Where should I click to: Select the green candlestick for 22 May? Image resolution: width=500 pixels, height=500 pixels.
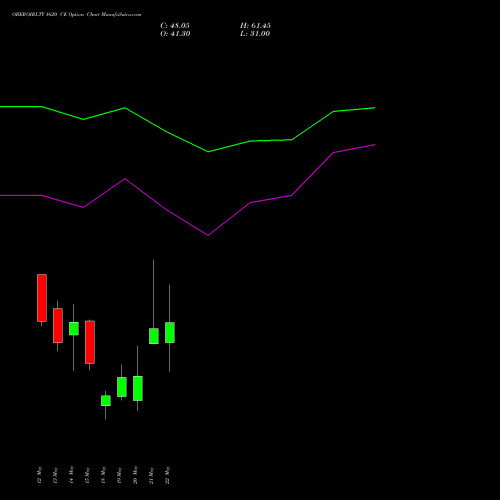(x=170, y=332)
